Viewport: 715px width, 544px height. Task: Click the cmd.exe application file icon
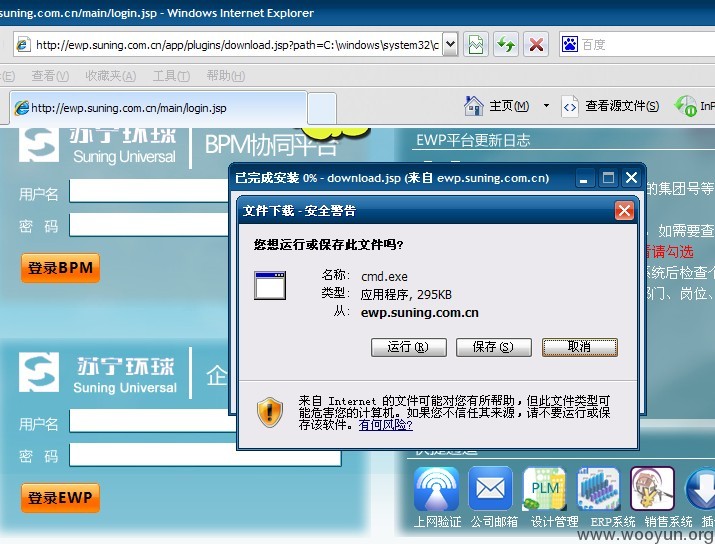click(x=270, y=285)
